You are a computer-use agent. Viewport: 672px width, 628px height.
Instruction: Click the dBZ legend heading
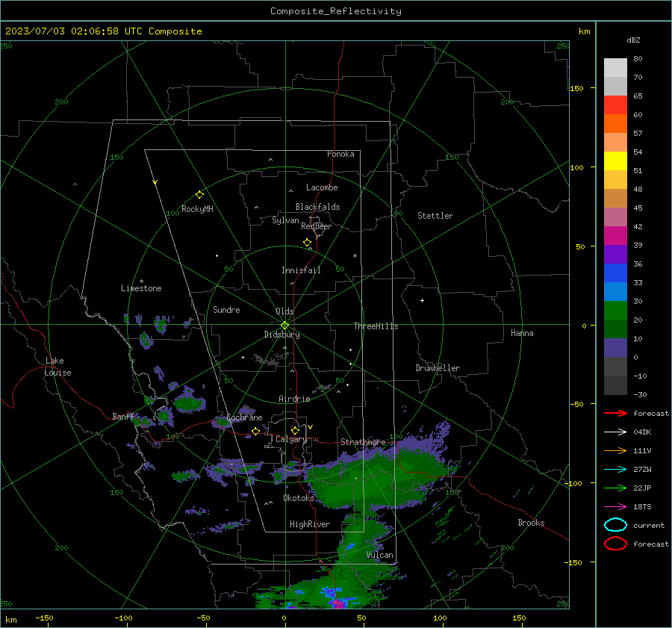tap(633, 40)
